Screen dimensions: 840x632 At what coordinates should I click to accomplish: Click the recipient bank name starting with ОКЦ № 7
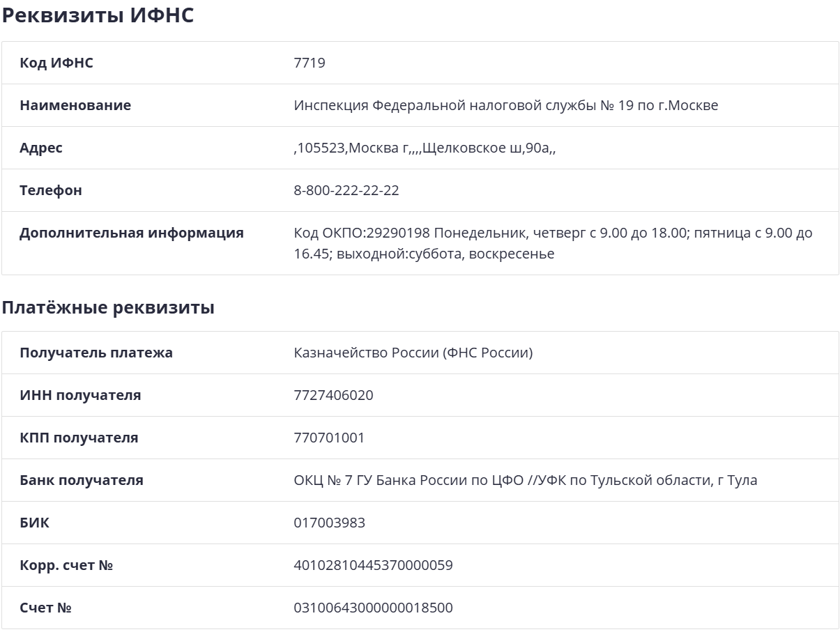pos(525,481)
